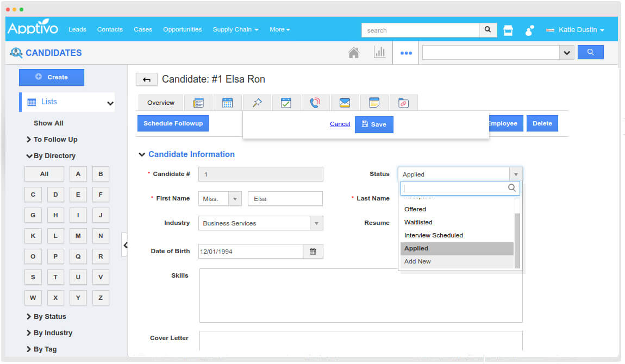Click the Save button
The height and width of the screenshot is (364, 625).
[x=374, y=124]
